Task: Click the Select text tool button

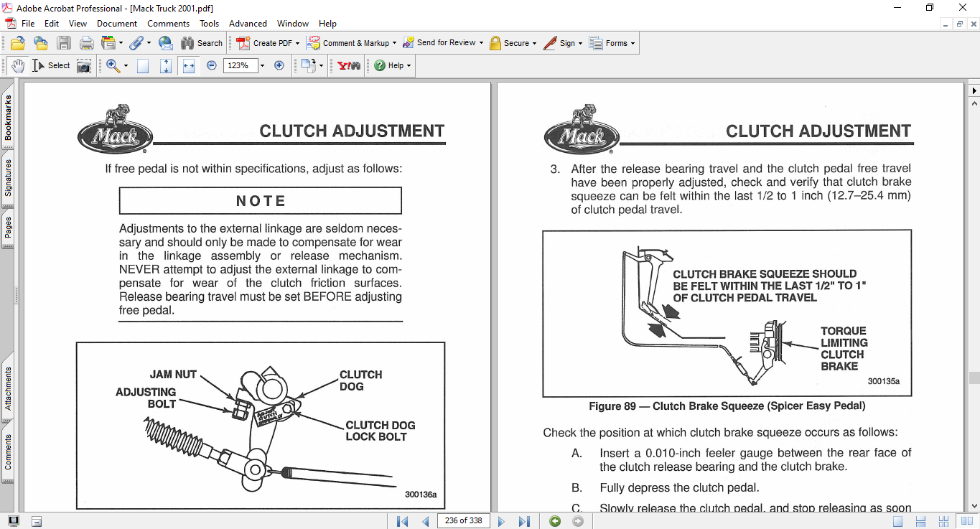Action: click(51, 65)
